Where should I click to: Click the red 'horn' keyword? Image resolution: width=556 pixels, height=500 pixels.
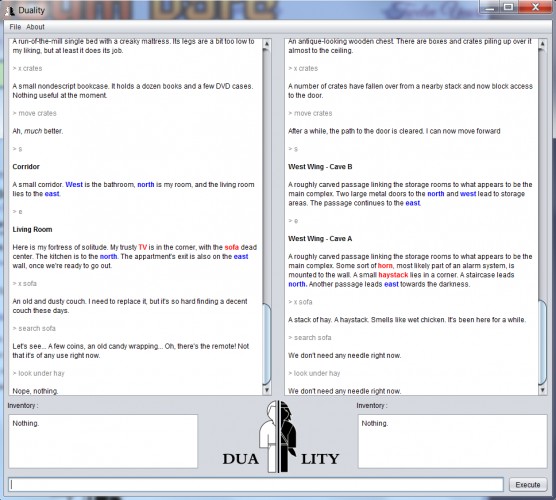point(385,266)
